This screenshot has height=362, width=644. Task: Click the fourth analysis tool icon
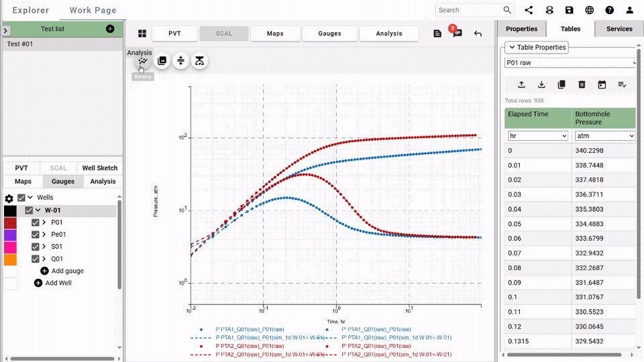(x=200, y=61)
